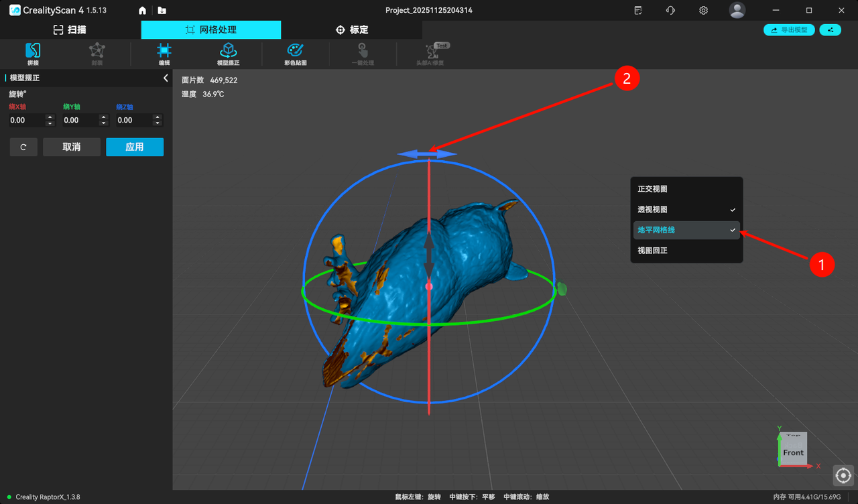The image size is (858, 504).
Task: Open the project folder import icon
Action: point(162,11)
